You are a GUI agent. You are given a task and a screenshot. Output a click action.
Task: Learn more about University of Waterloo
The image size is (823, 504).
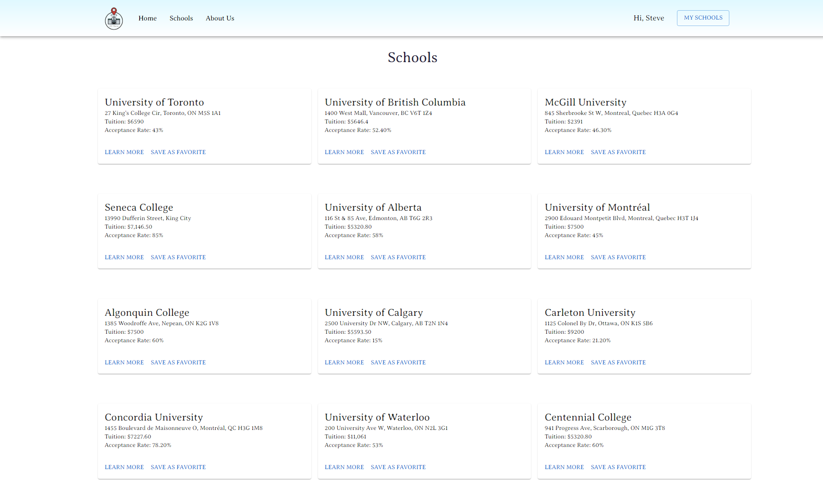[344, 467]
